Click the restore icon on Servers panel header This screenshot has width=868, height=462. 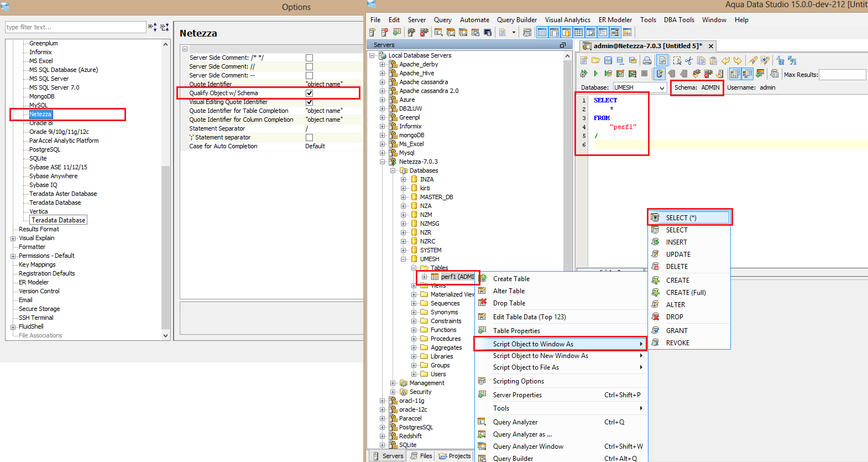click(563, 45)
